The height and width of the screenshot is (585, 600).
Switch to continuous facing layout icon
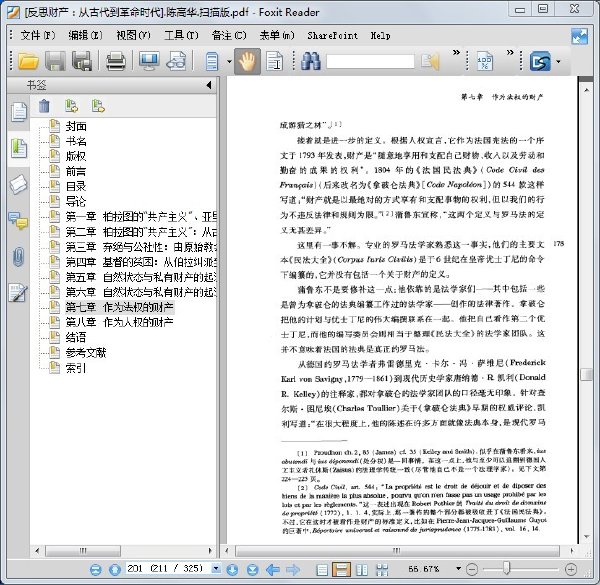coord(382,570)
